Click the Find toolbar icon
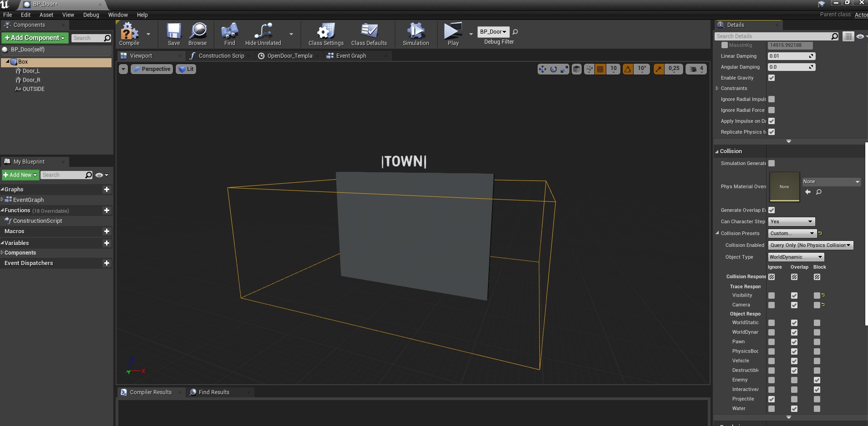 pyautogui.click(x=229, y=32)
